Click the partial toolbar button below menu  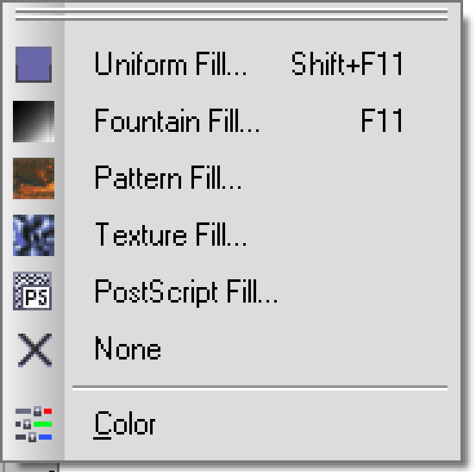tap(30, 467)
